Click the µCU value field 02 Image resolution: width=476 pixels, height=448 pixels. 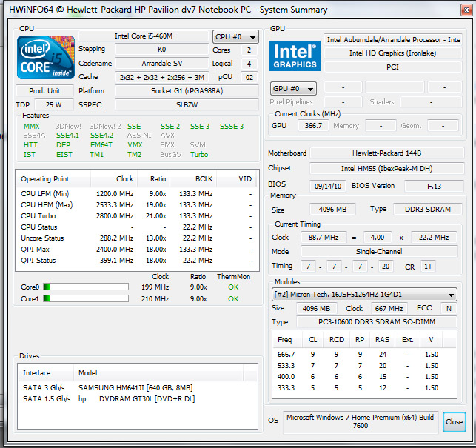click(249, 78)
